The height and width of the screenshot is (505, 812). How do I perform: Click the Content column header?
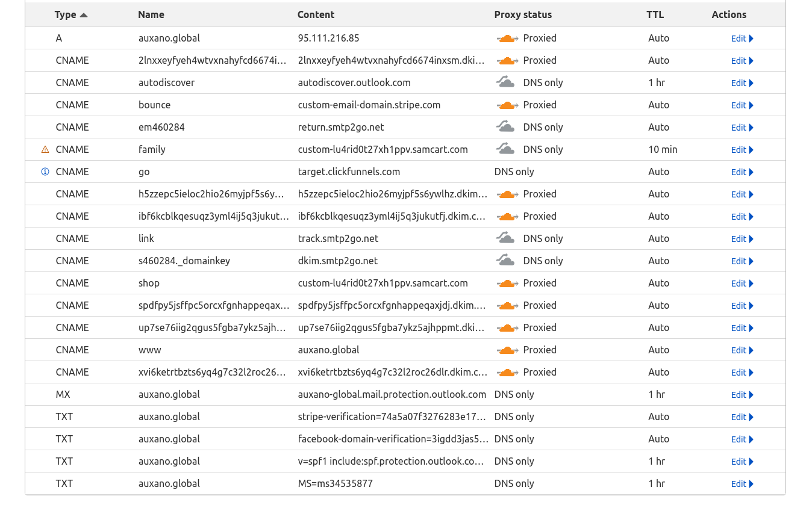[316, 14]
